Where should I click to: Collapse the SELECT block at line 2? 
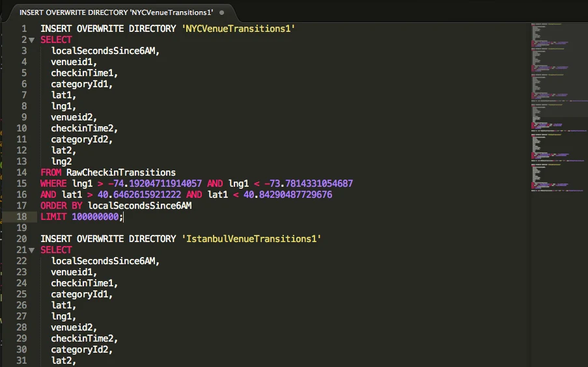pos(32,40)
